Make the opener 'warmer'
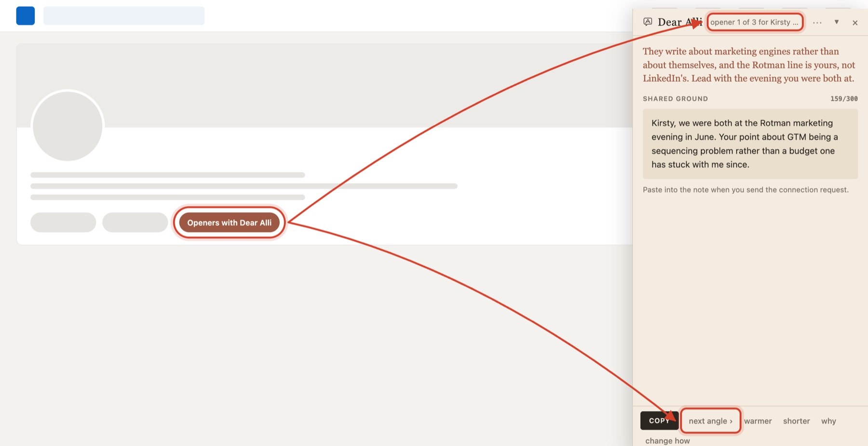Image resolution: width=868 pixels, height=446 pixels. pyautogui.click(x=758, y=421)
